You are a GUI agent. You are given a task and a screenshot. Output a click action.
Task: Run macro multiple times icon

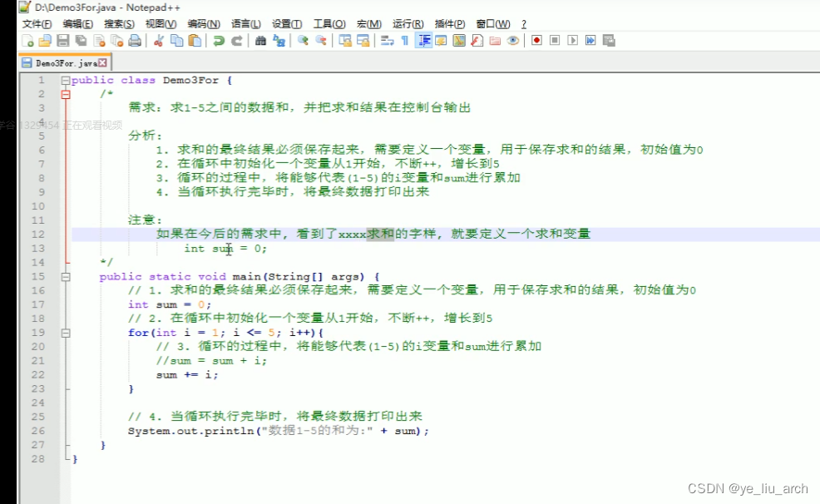point(590,41)
